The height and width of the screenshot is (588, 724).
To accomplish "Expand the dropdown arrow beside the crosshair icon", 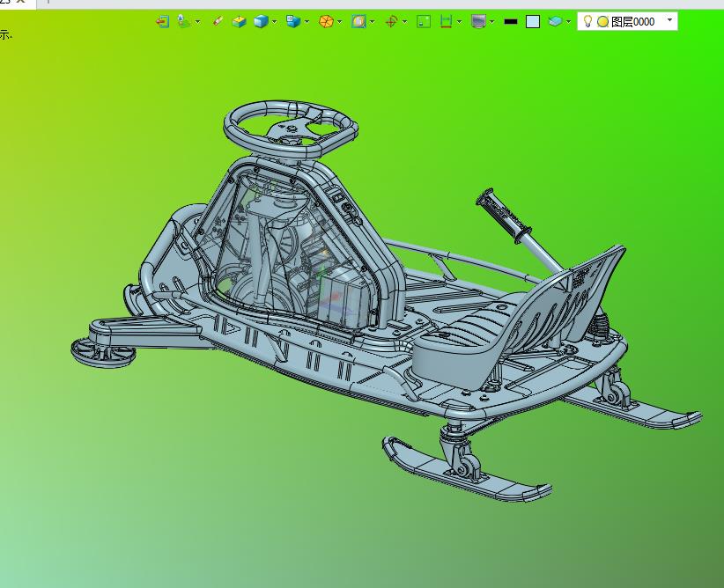I will tap(405, 21).
